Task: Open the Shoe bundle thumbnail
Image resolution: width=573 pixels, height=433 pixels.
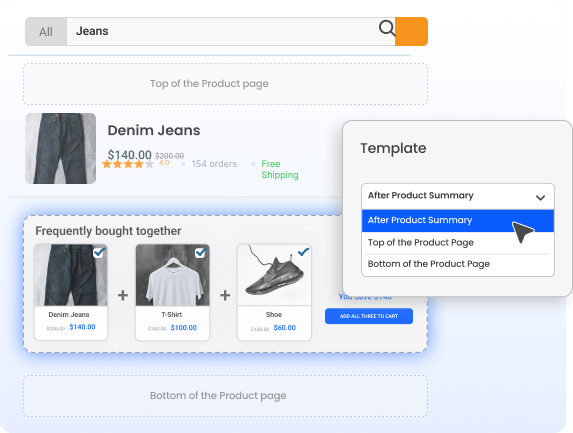Action: click(274, 275)
